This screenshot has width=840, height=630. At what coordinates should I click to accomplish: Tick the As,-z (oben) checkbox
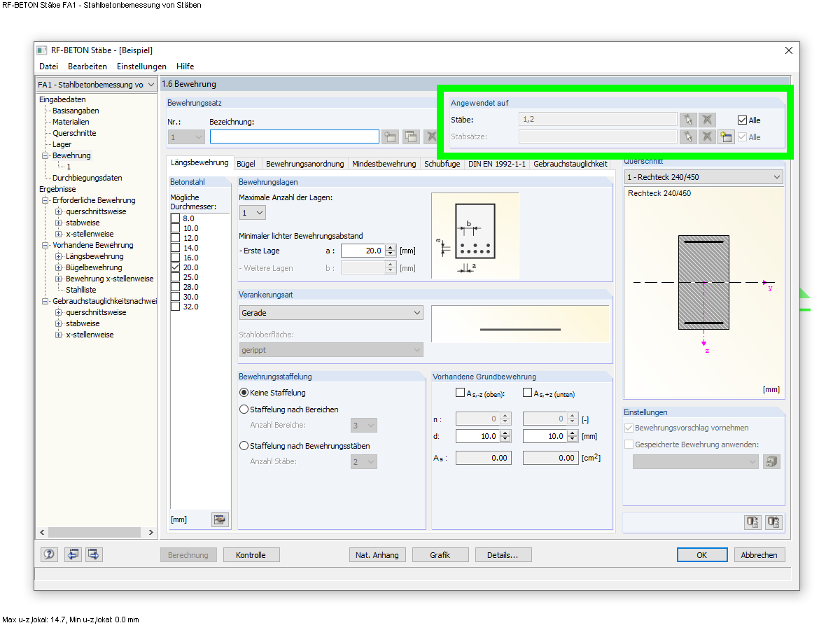pyautogui.click(x=460, y=393)
